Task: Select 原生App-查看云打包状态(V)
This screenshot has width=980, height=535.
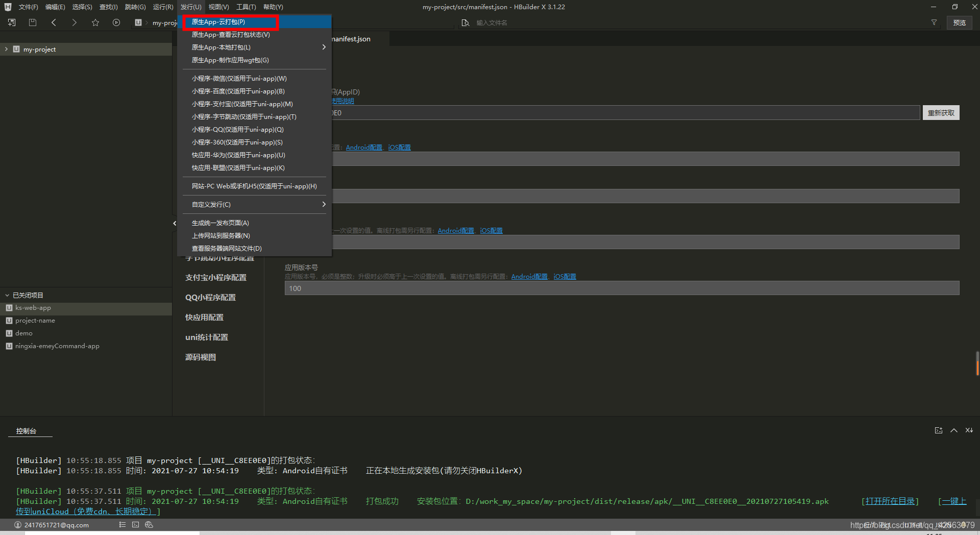Action: (254, 35)
